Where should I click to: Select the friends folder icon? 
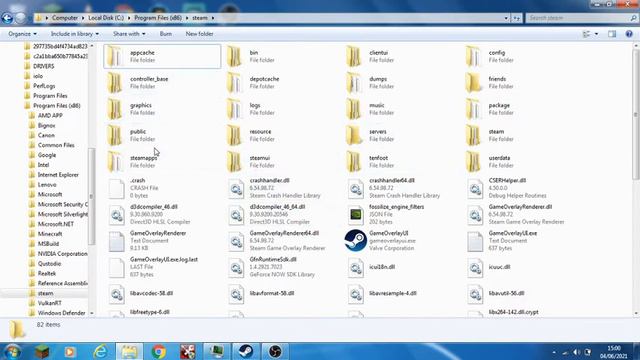[x=474, y=82]
